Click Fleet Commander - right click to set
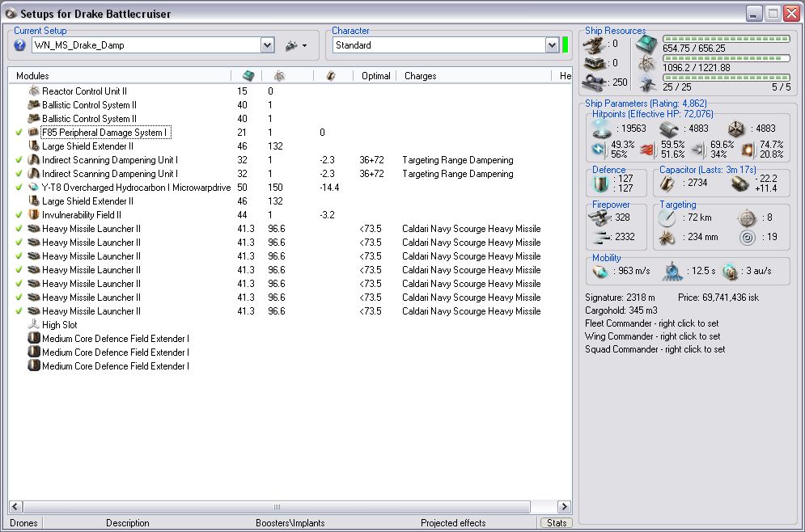This screenshot has height=532, width=805. pos(651,323)
